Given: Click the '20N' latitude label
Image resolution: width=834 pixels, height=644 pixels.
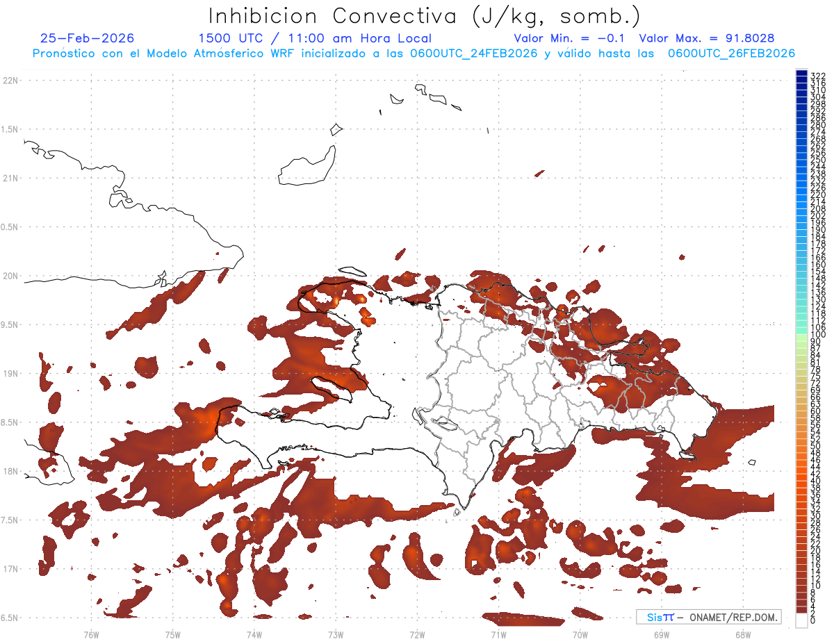Looking at the screenshot, I should (x=12, y=276).
